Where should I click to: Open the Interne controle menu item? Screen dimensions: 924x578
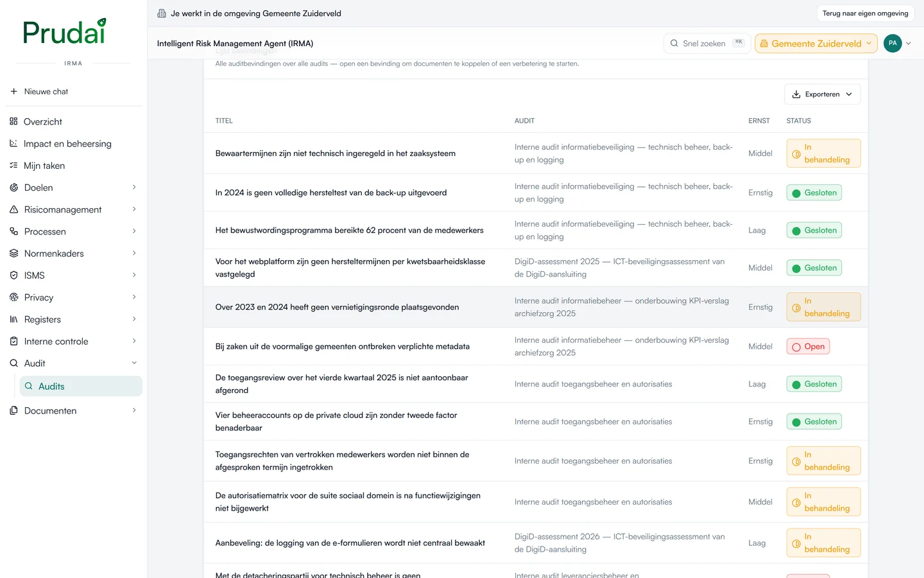click(x=73, y=341)
